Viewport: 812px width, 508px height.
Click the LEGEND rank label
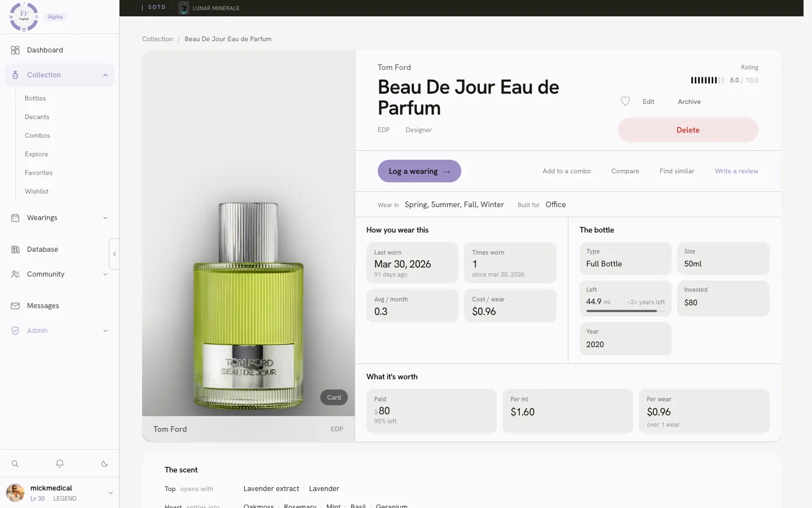point(65,499)
